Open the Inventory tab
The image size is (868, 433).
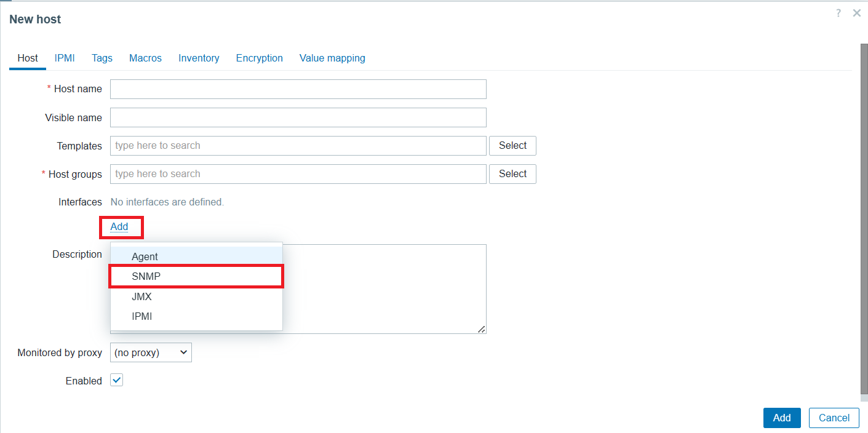(x=199, y=57)
